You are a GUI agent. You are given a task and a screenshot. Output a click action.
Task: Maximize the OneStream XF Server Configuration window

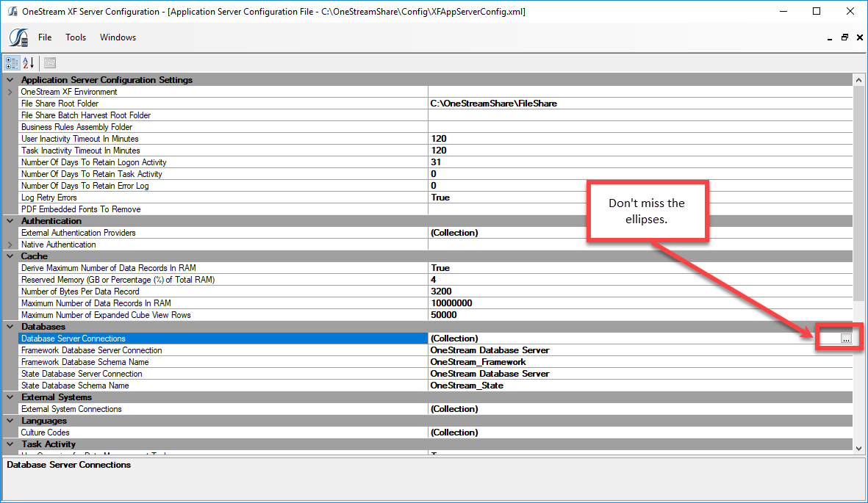coord(817,11)
